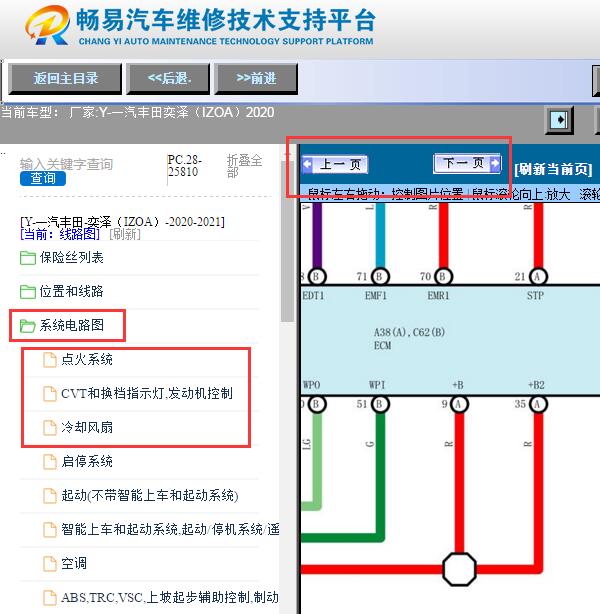Expand the 位置和线路 folder
600x614 pixels.
71,291
